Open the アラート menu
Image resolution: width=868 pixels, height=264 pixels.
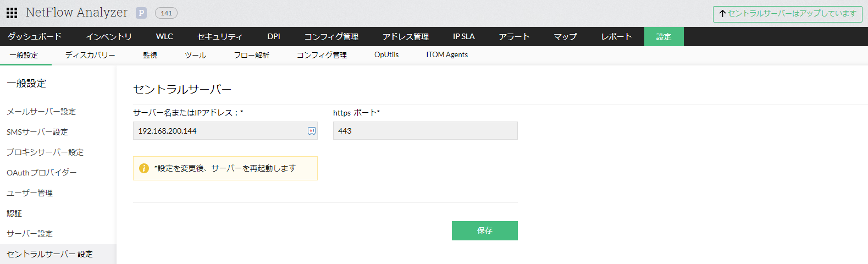pos(514,37)
